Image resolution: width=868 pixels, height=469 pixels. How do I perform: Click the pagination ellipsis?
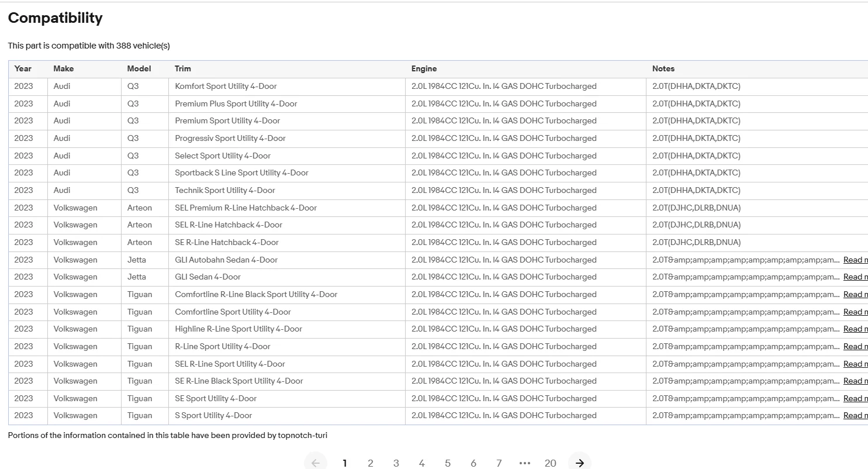coord(524,463)
